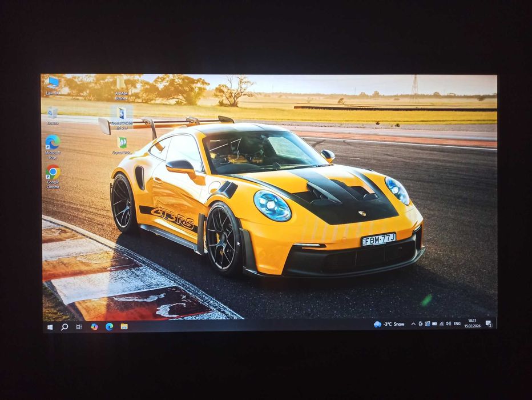This screenshot has width=532, height=400.
Task: Launch Google Chrome from the desktop shortcut
Action: 53,177
